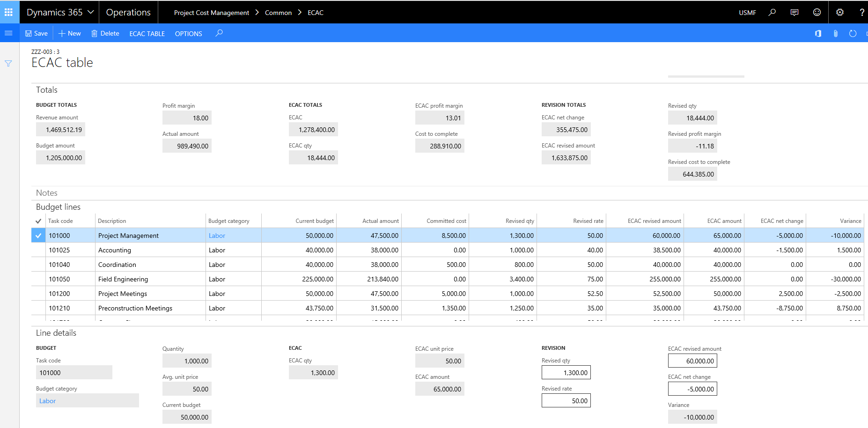Show the filter pane funnel
Screen dimensions: 868x428
tap(8, 63)
